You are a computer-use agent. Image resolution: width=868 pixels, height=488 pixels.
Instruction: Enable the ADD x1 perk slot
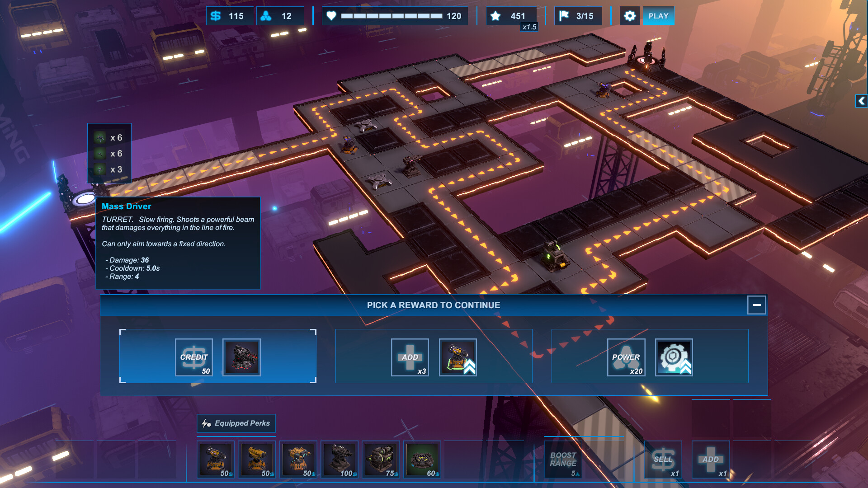click(710, 459)
